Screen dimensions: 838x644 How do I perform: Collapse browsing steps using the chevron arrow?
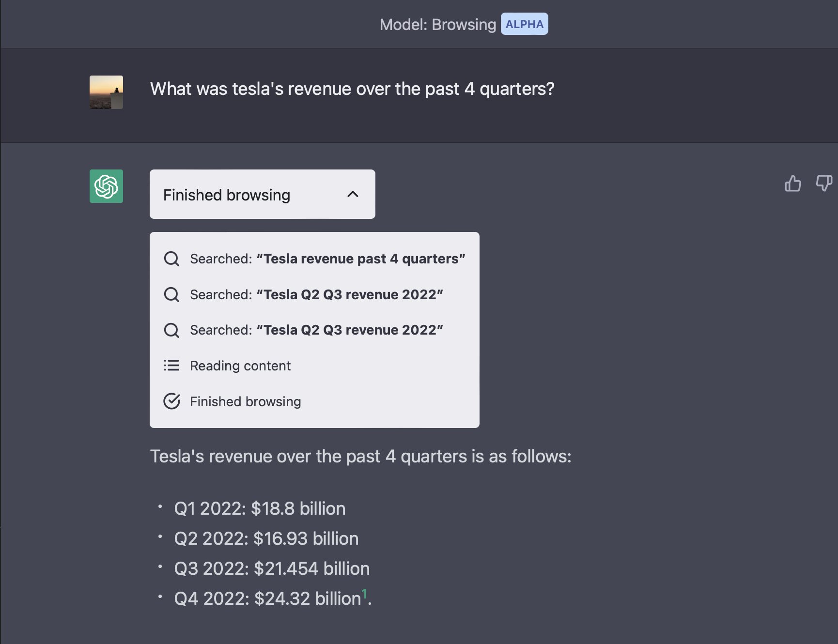click(x=353, y=195)
